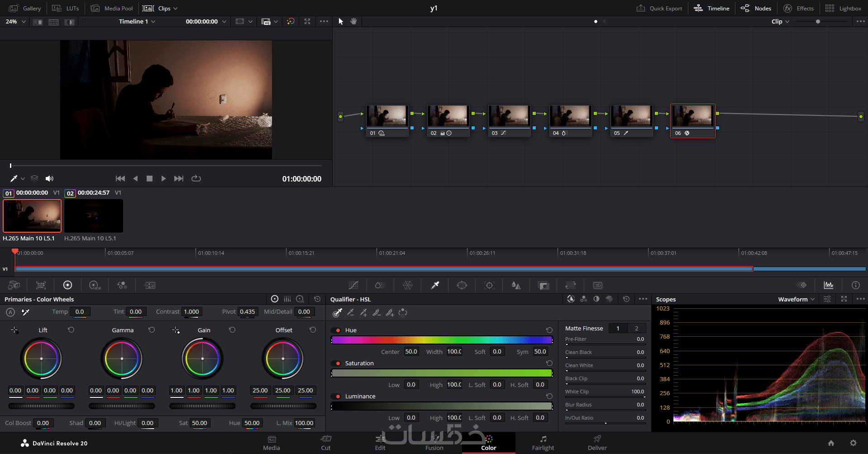The height and width of the screenshot is (454, 868).
Task: Open the Curves palette icon
Action: coord(353,285)
